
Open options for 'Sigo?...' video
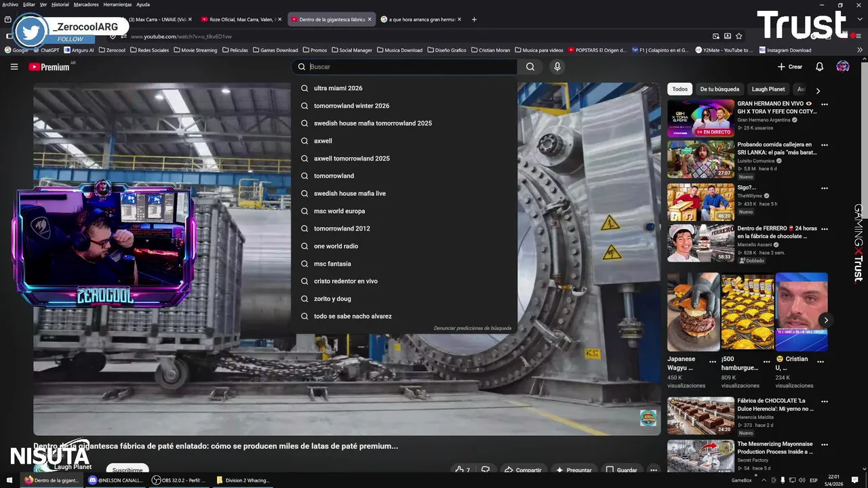[825, 188]
